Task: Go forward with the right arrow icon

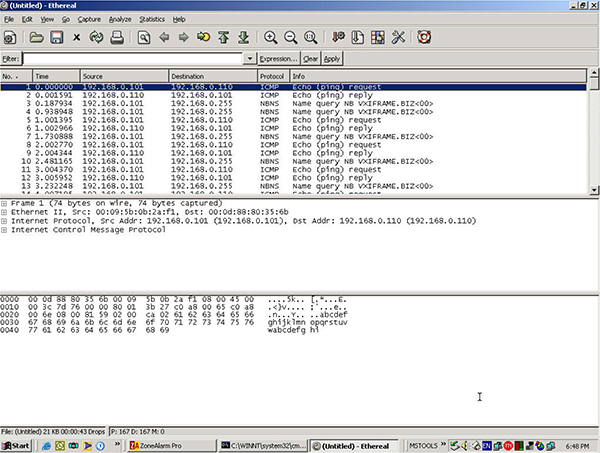Action: coord(184,37)
